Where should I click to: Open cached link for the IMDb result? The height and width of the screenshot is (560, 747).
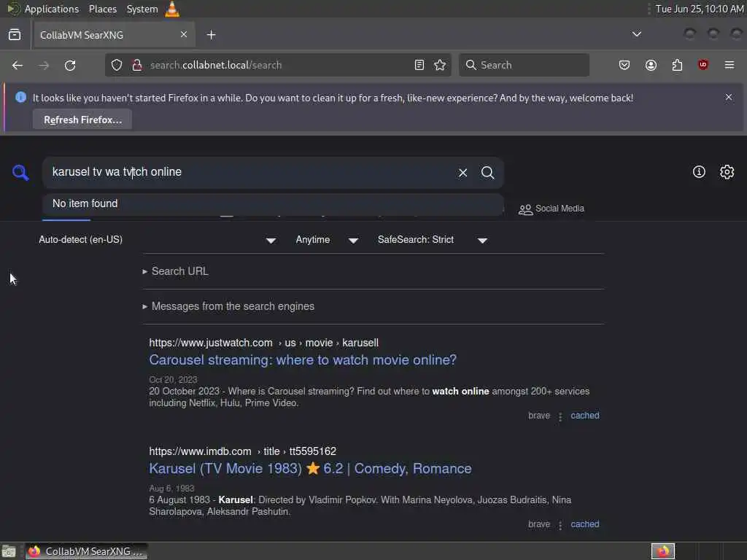tap(584, 524)
